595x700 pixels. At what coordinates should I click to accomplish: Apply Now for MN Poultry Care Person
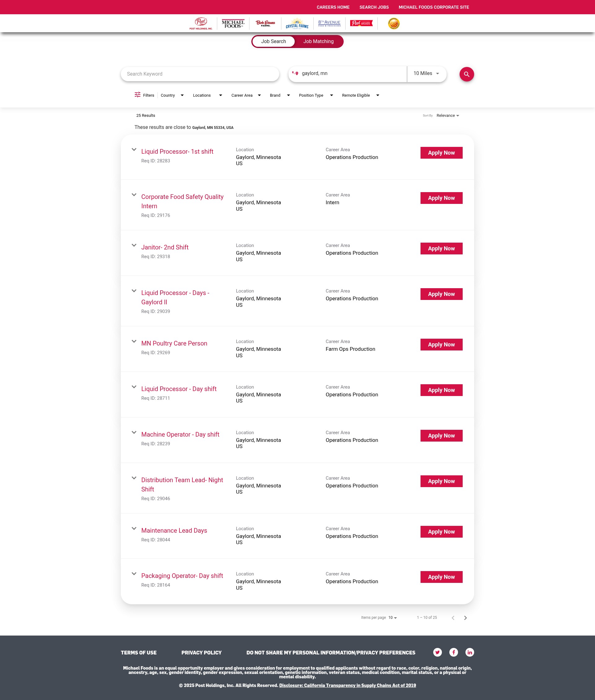pyautogui.click(x=441, y=345)
